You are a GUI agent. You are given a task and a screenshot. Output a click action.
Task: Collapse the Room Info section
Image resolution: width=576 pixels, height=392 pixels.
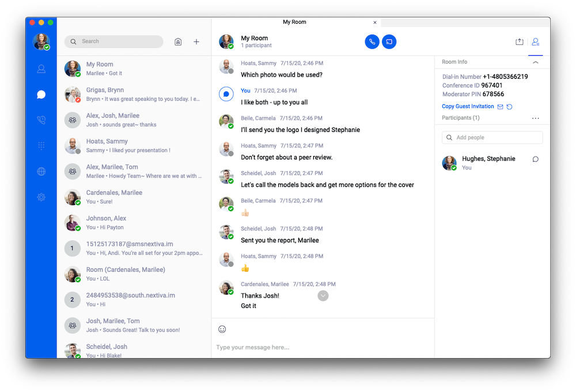pyautogui.click(x=536, y=62)
